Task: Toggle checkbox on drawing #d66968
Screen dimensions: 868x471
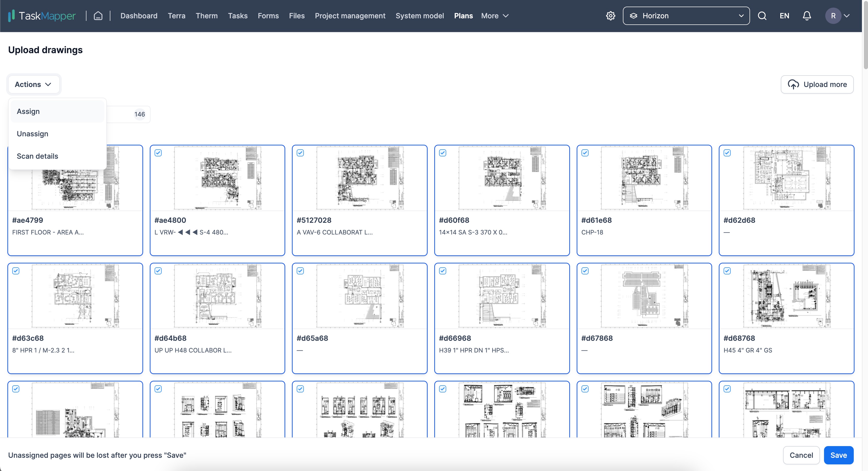Action: pos(443,271)
